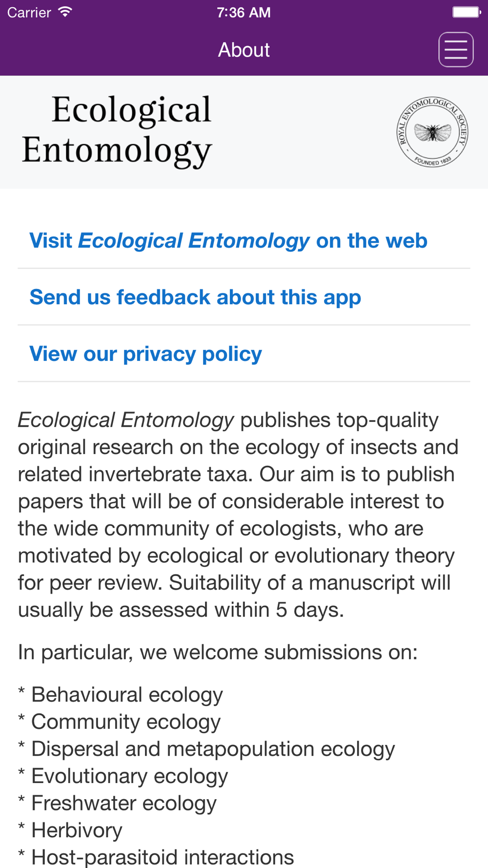Select the Evolutionary ecology list item
This screenshot has height=868, width=488.
pyautogui.click(x=123, y=776)
